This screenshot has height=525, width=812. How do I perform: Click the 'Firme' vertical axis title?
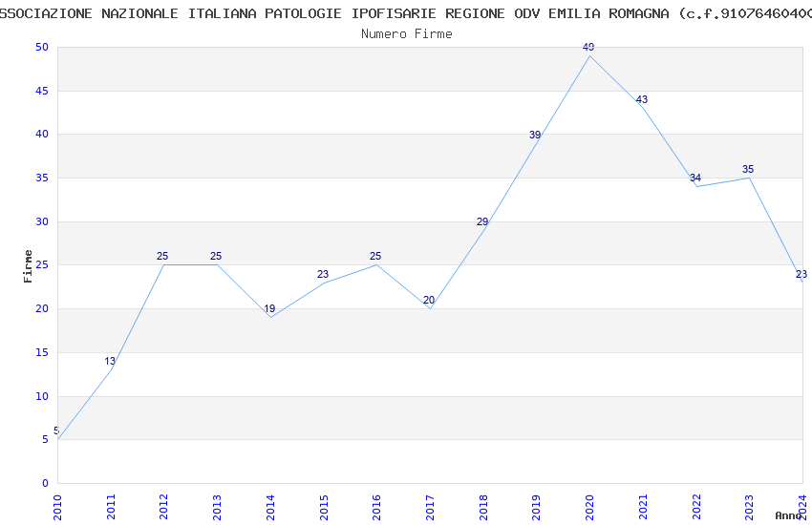pyautogui.click(x=28, y=266)
